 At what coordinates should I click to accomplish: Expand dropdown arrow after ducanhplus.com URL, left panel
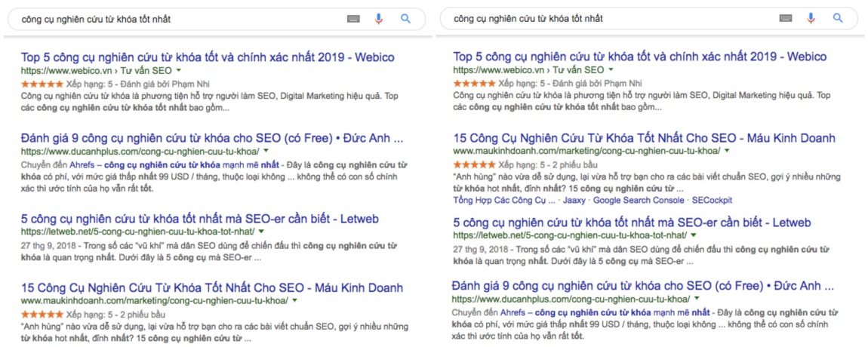266,151
